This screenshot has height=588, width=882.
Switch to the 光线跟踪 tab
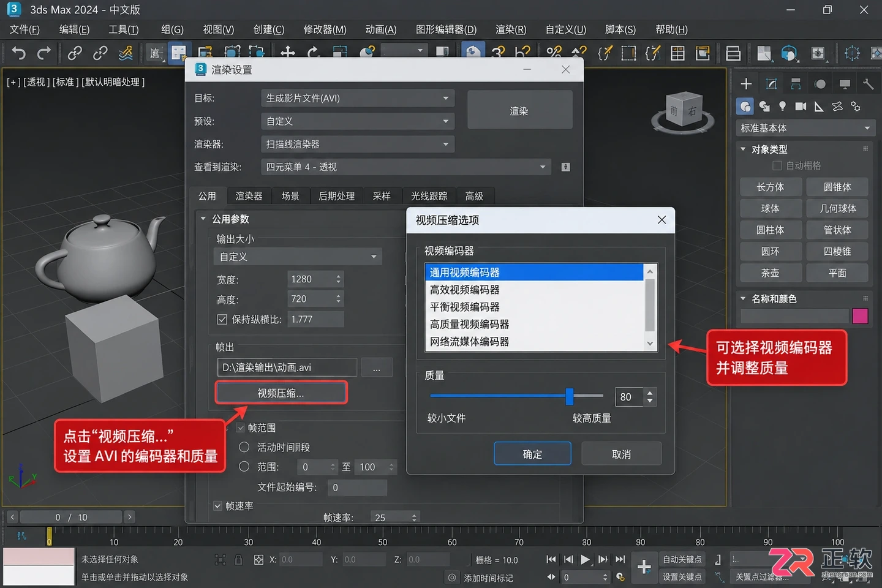(x=429, y=196)
